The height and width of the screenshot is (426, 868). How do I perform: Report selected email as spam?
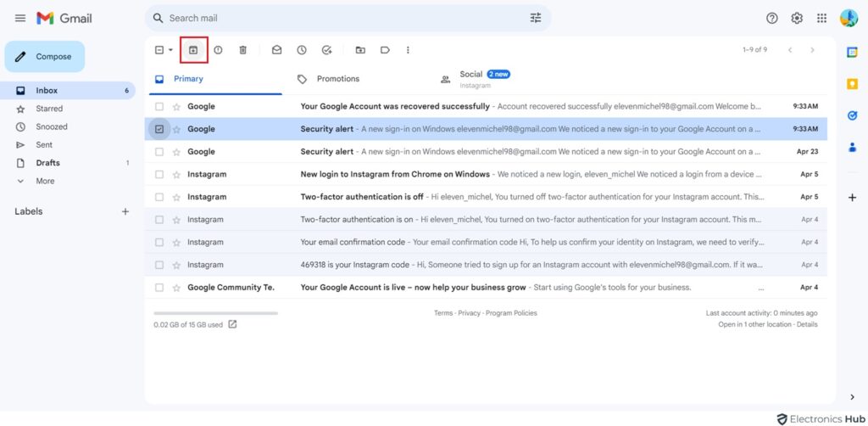(x=218, y=50)
